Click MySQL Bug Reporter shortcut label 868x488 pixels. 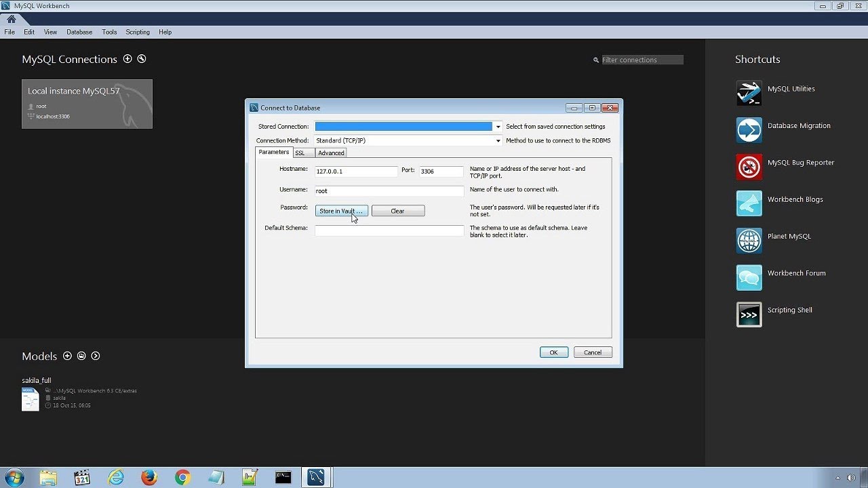pos(801,163)
